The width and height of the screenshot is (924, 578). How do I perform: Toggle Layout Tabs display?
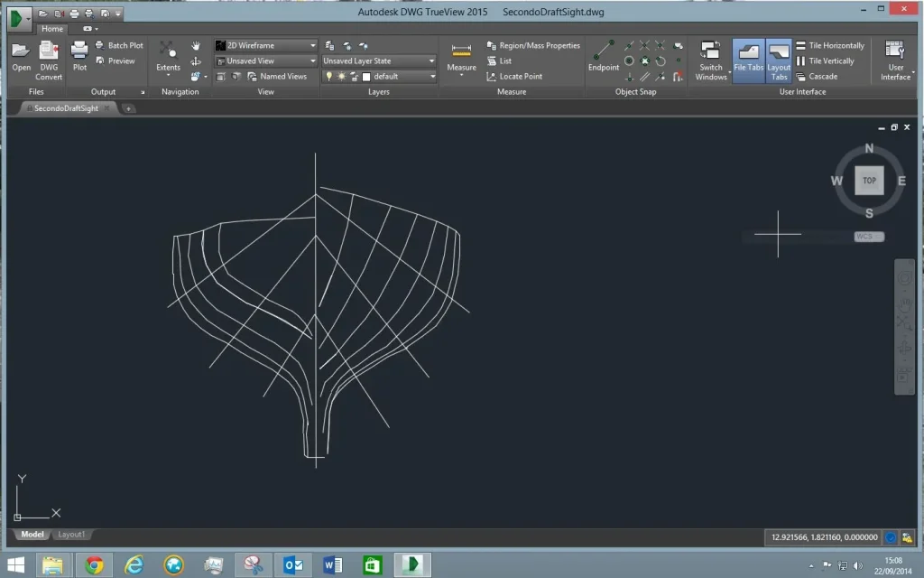779,61
